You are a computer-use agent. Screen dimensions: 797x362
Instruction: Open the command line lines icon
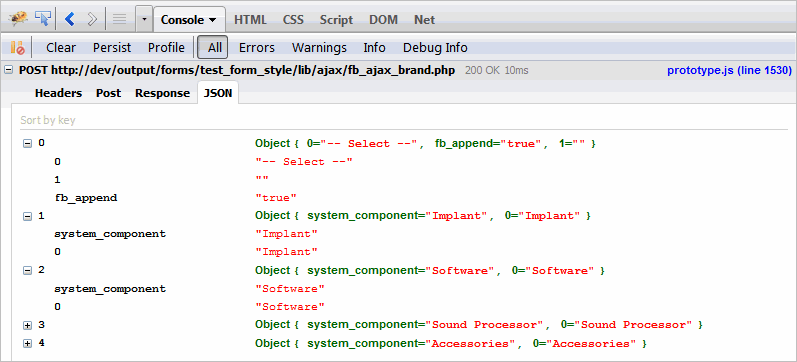119,19
